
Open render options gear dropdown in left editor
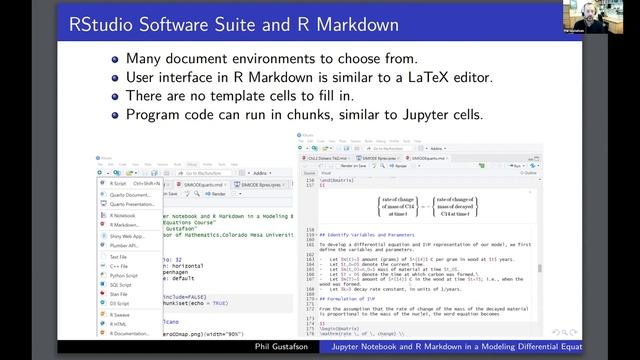[240, 194]
